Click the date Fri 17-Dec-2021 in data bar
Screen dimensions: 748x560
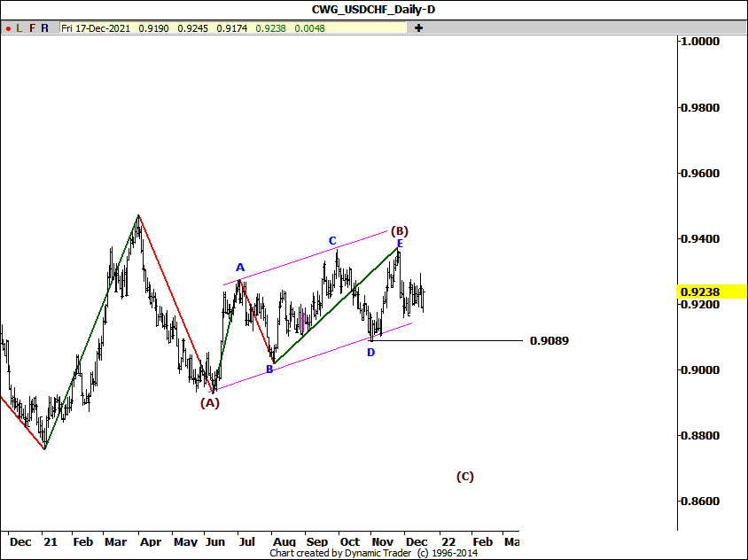coord(96,28)
